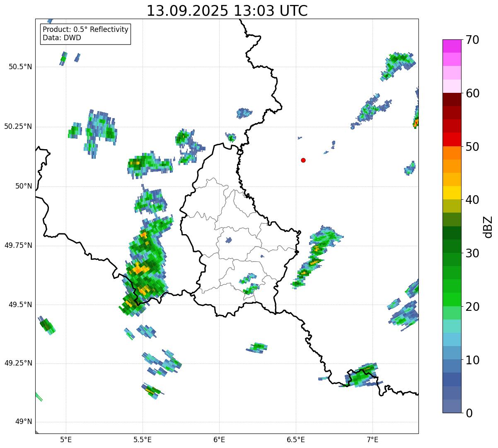Click the "Product: 0.5° Reflectivity" label
The image size is (498, 448).
(x=85, y=29)
